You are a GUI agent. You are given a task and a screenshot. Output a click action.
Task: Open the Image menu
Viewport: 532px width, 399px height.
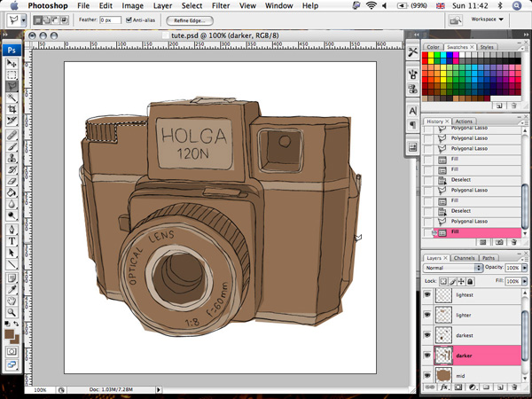pos(132,6)
